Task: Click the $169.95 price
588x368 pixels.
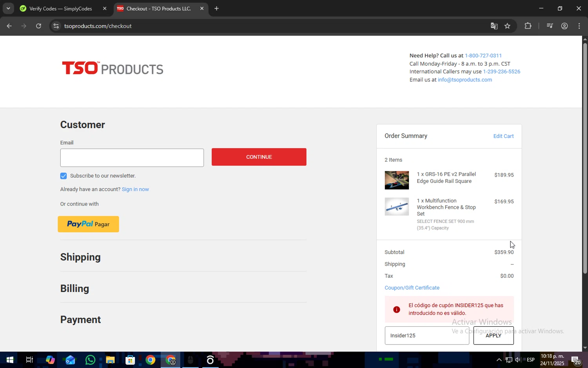Action: tap(504, 202)
